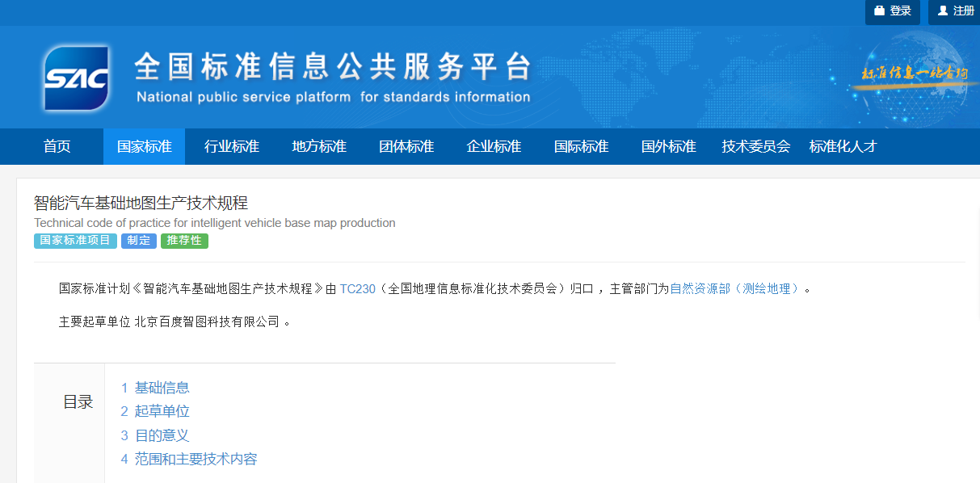The image size is (980, 483).
Task: Click the 国家标准项目 tag label
Action: (x=76, y=241)
